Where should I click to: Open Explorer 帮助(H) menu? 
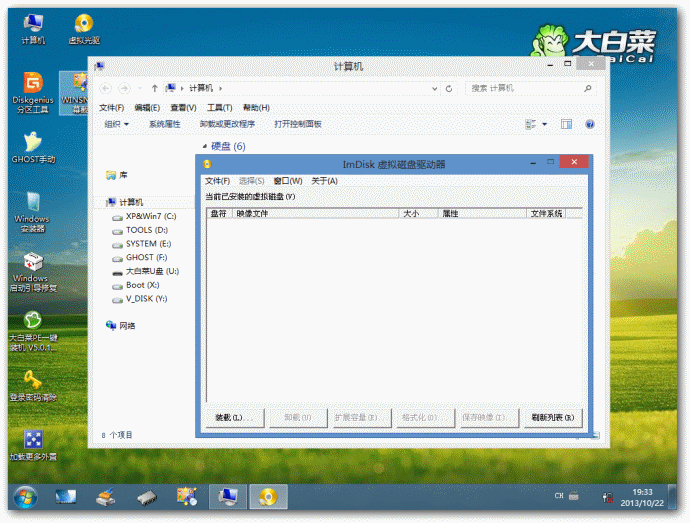coord(256,108)
